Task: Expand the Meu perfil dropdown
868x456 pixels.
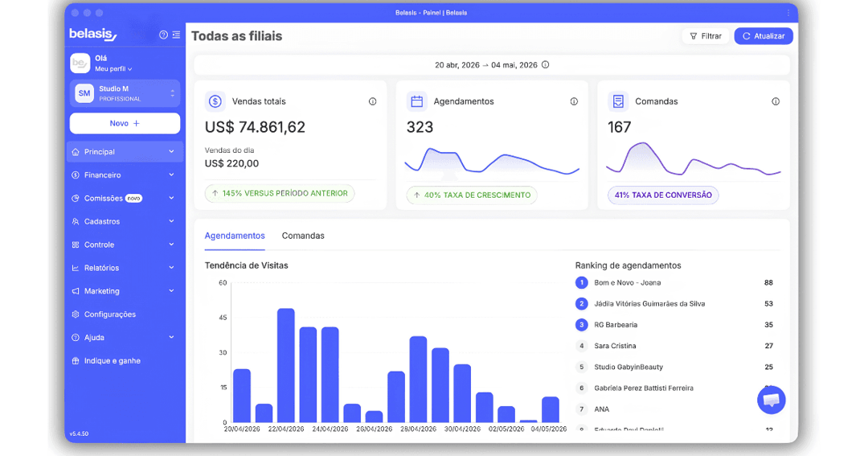Action: [113, 69]
